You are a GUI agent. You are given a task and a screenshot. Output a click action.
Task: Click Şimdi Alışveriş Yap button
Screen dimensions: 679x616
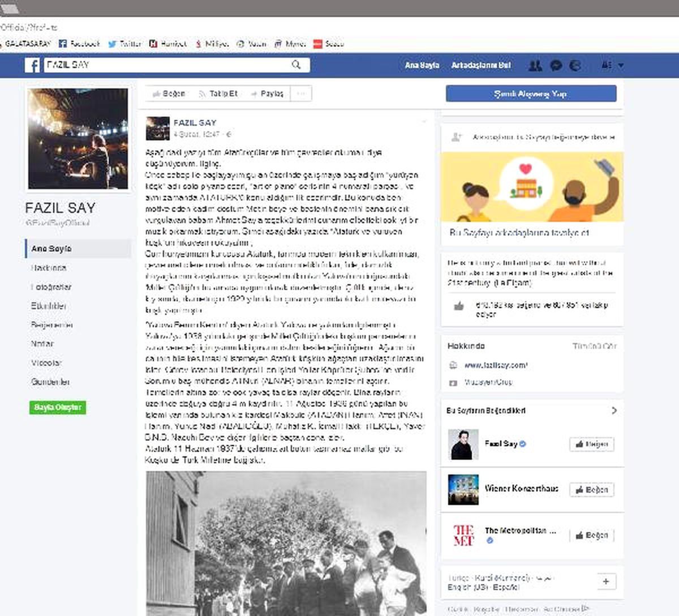tap(531, 94)
